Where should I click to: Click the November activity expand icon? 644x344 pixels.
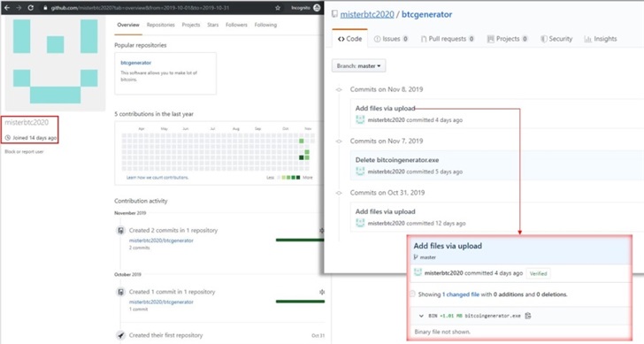(x=322, y=230)
